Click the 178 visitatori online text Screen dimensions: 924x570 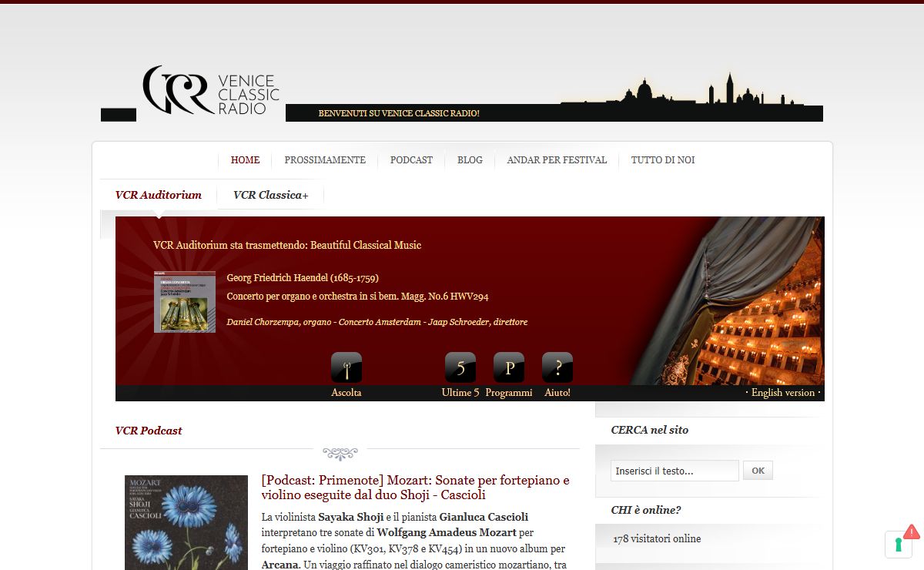click(657, 539)
